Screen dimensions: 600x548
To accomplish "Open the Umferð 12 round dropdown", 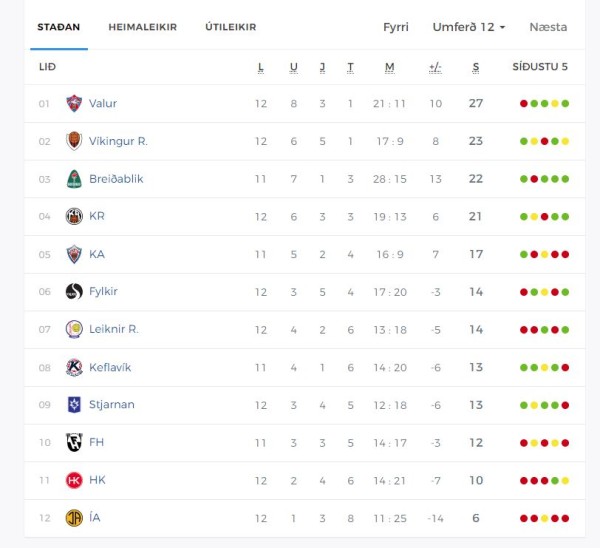I will pyautogui.click(x=469, y=27).
